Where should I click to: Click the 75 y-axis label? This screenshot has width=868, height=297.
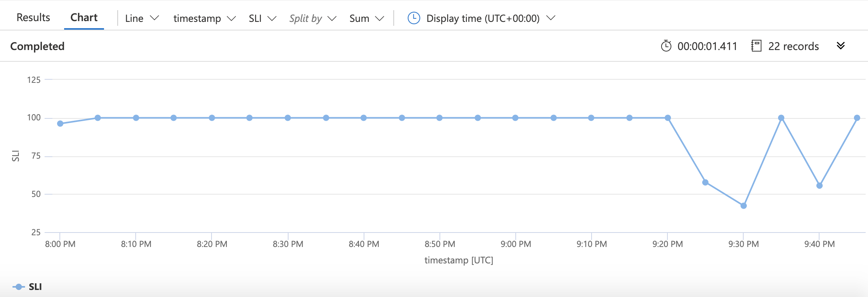pos(36,156)
